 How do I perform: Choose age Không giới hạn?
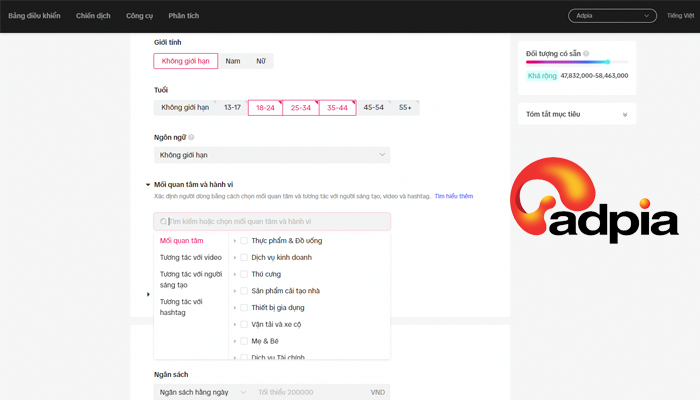pos(185,108)
